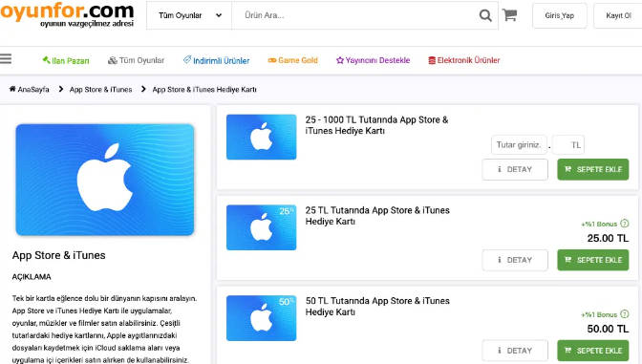Add the 50 TL card to cart

(x=593, y=351)
